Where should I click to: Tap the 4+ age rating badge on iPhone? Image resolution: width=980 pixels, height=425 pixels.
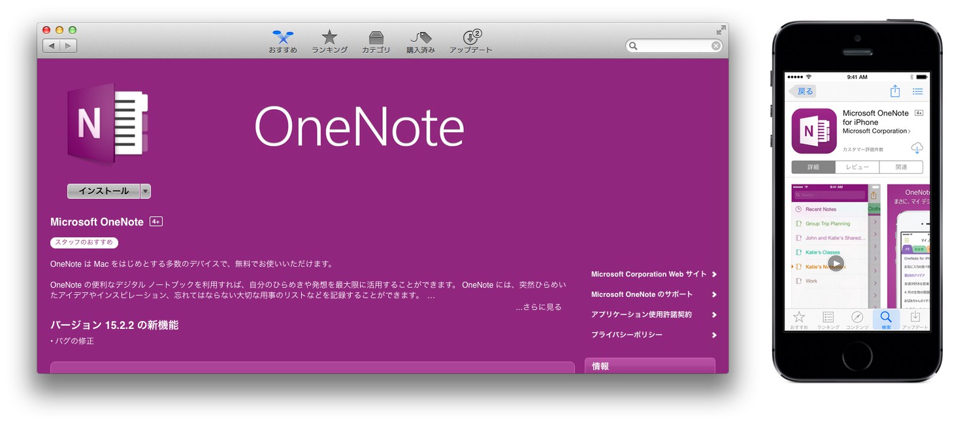[919, 113]
